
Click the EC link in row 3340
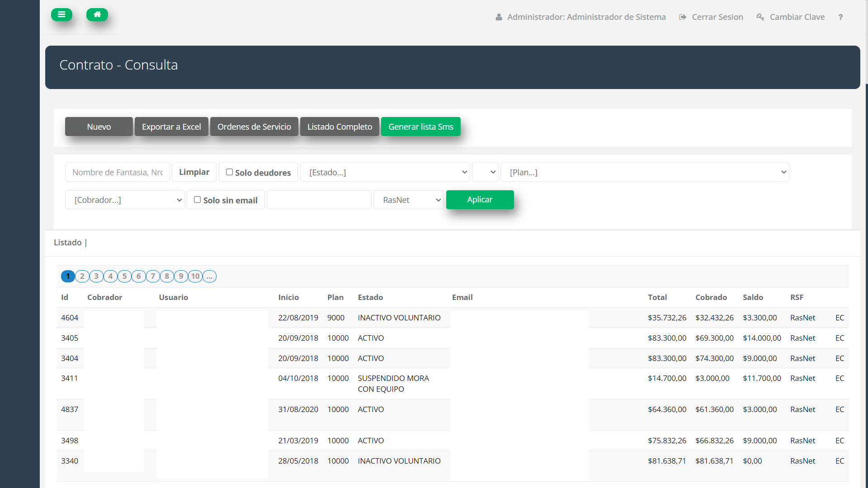pyautogui.click(x=840, y=461)
